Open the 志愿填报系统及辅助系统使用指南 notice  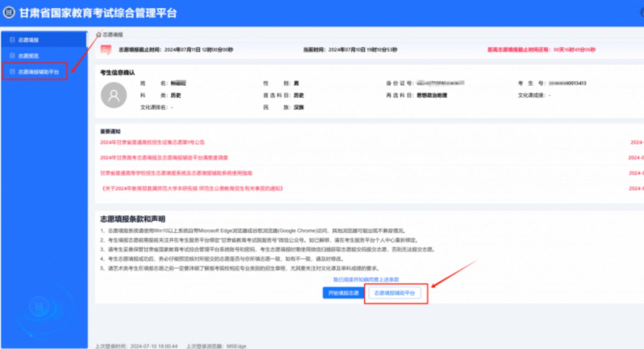(x=176, y=173)
